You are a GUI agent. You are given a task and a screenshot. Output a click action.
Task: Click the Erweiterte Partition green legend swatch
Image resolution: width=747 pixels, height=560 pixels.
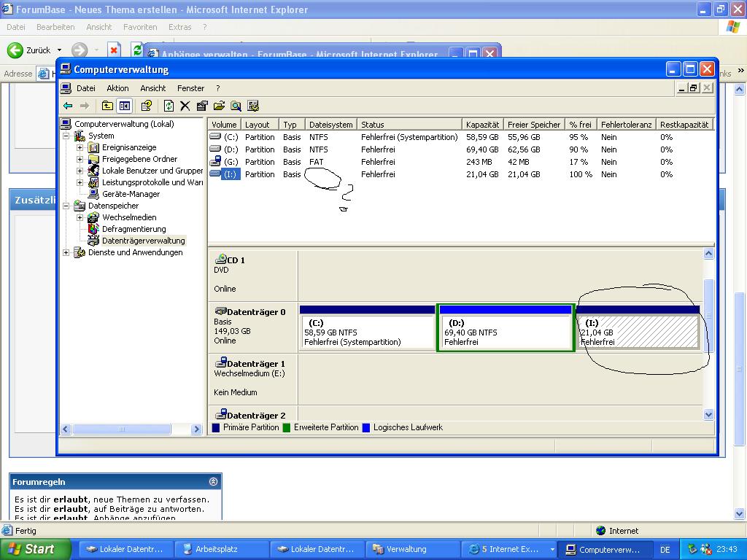pos(287,427)
